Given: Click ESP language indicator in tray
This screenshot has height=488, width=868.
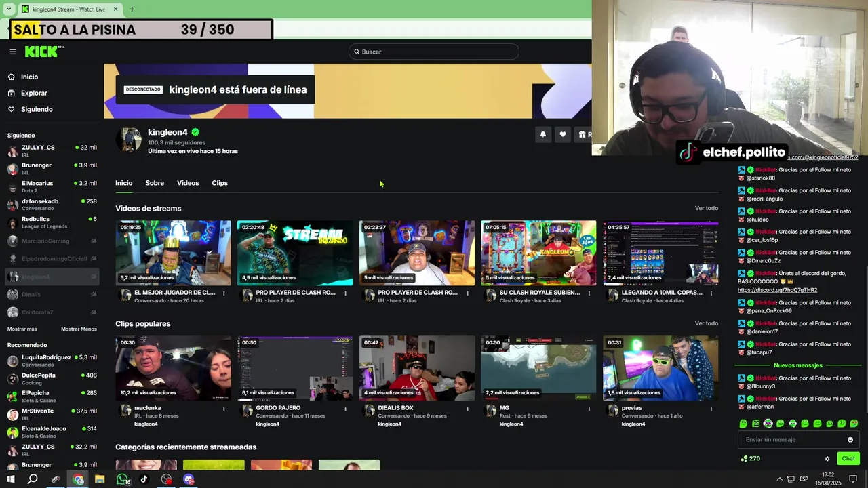Looking at the screenshot, I should pyautogui.click(x=804, y=479).
